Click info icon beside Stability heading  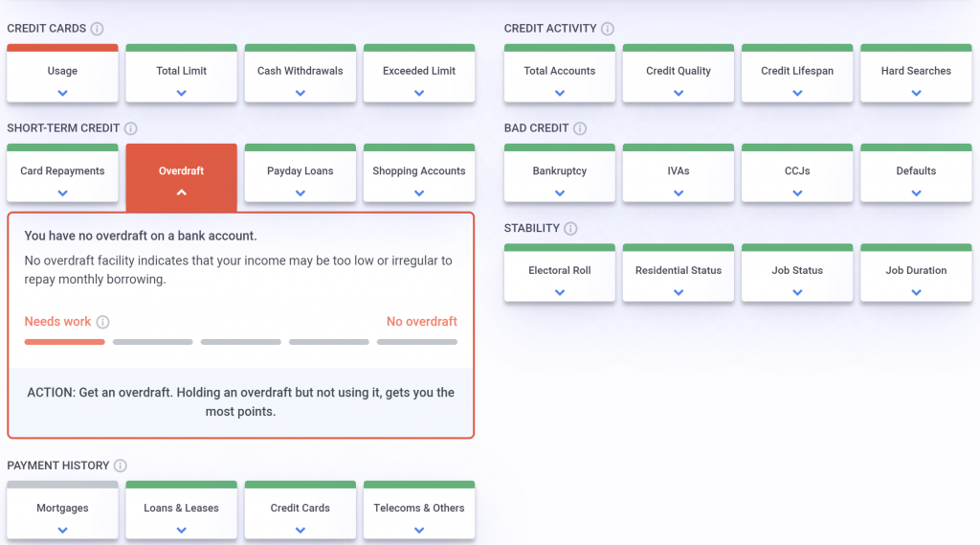(x=570, y=229)
